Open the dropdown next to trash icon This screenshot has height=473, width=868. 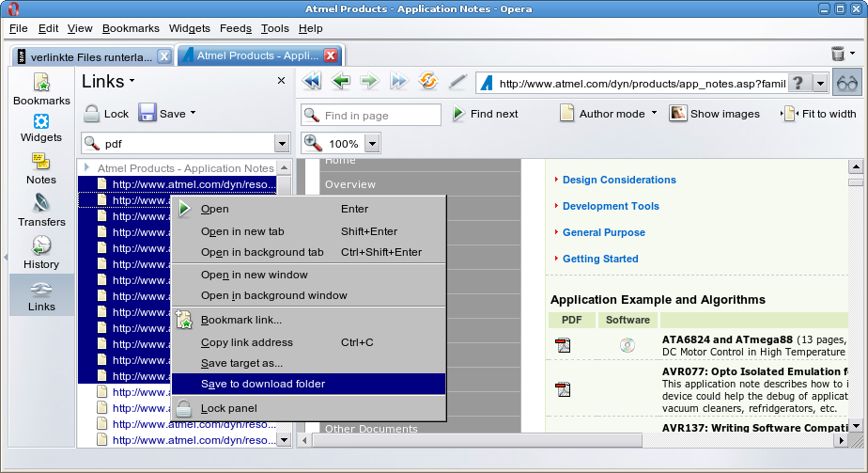[853, 54]
